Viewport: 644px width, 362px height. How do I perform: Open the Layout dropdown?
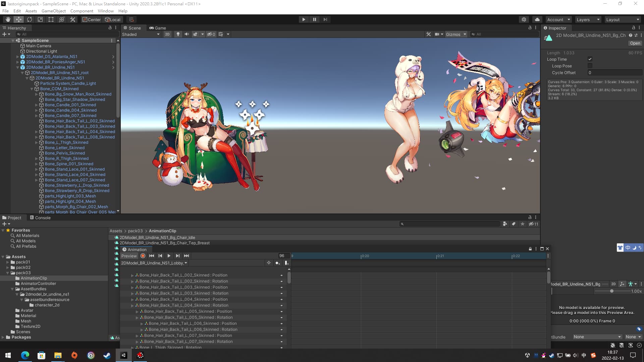click(623, 19)
